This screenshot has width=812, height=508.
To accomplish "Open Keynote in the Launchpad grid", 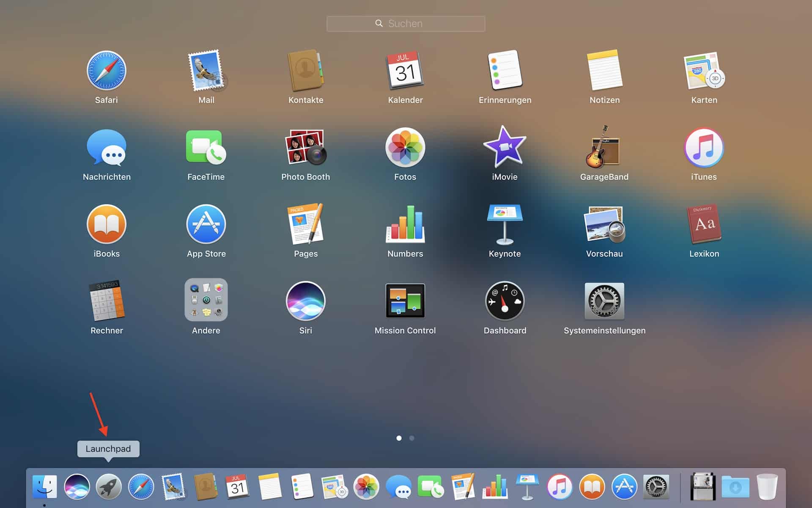I will click(505, 224).
